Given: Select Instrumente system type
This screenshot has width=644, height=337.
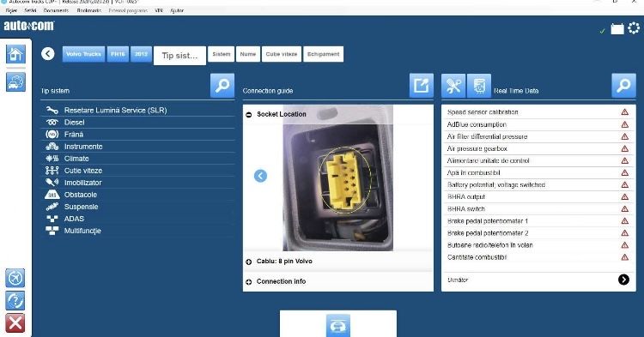Looking at the screenshot, I should click(137, 147).
